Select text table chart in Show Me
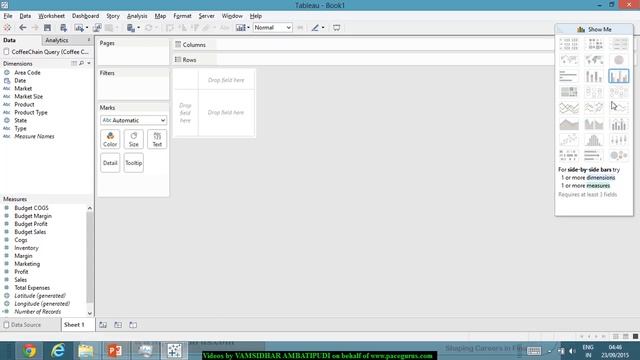The image size is (640, 360). click(x=569, y=44)
